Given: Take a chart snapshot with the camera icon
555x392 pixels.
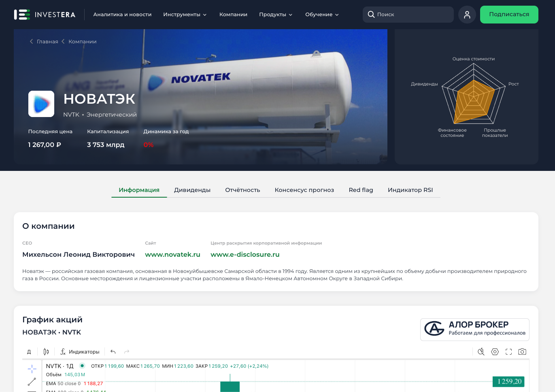Looking at the screenshot, I should click(522, 352).
